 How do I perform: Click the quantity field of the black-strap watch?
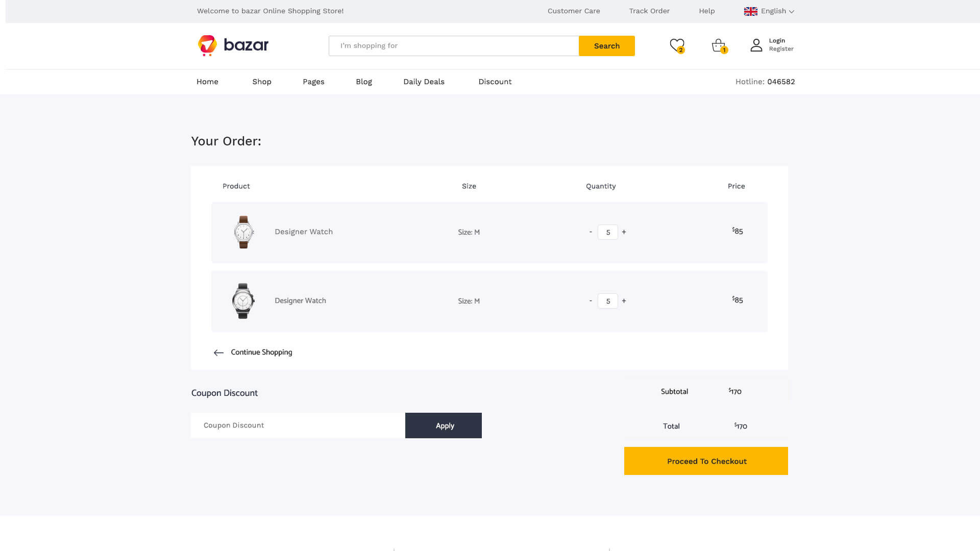click(608, 301)
